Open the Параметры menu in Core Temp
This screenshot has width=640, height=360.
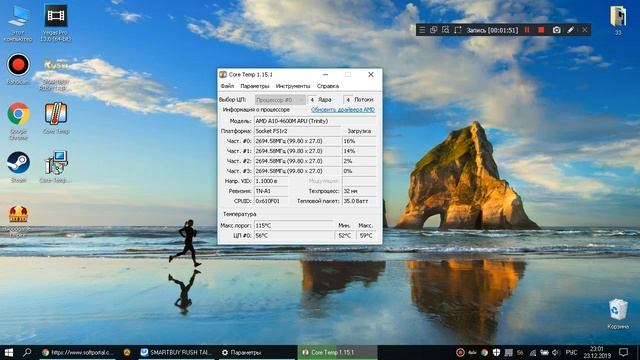255,86
